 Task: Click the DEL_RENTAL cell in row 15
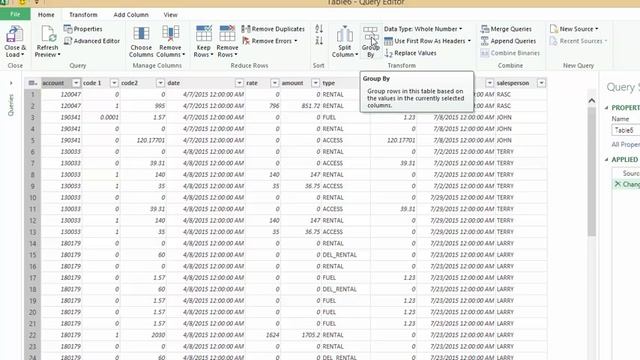click(346, 255)
